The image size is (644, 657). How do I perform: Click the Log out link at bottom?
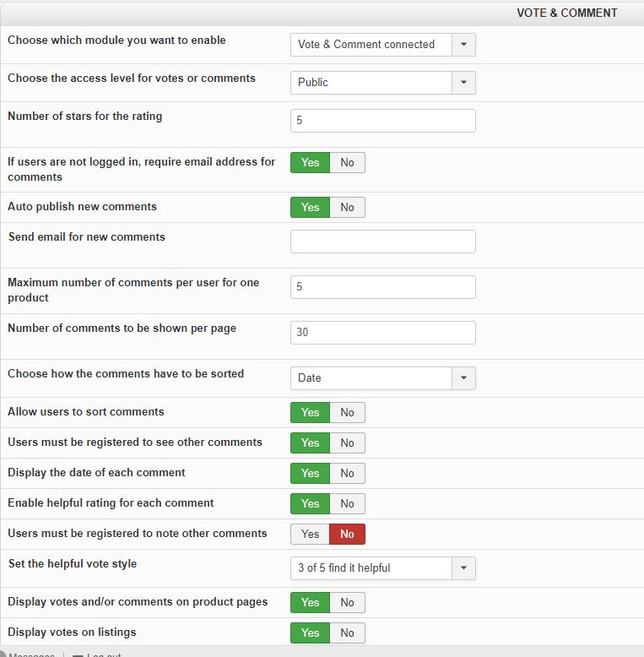click(103, 655)
